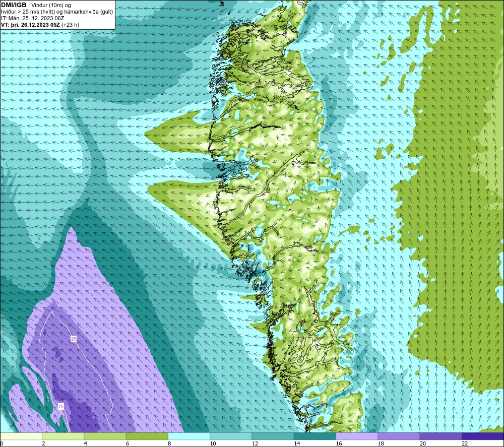Click the light cyan 8–10 legend swatch
This screenshot has height=447, width=504.
[x=189, y=436]
